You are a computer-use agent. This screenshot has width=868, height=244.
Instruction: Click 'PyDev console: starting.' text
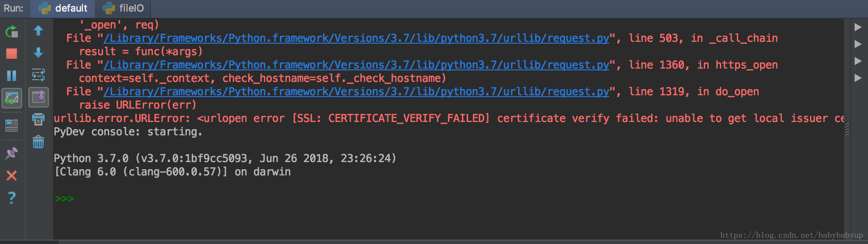[x=128, y=132]
